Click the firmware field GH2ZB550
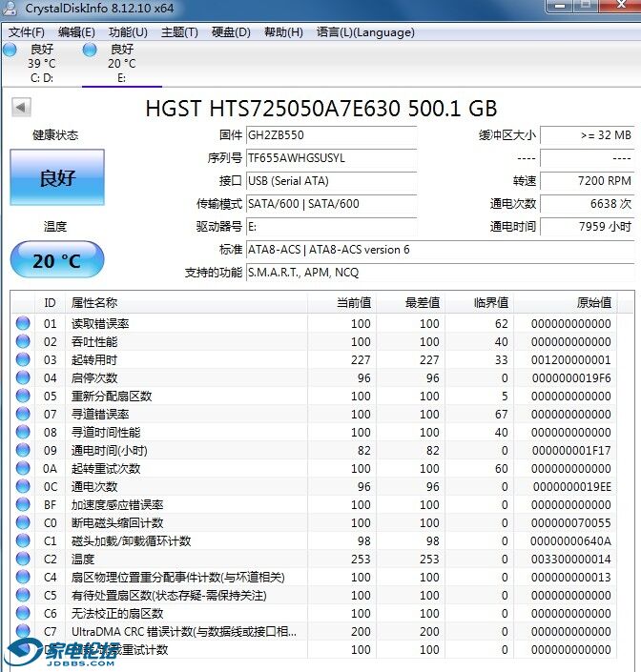Screen dimensions: 641x672 pos(332,135)
